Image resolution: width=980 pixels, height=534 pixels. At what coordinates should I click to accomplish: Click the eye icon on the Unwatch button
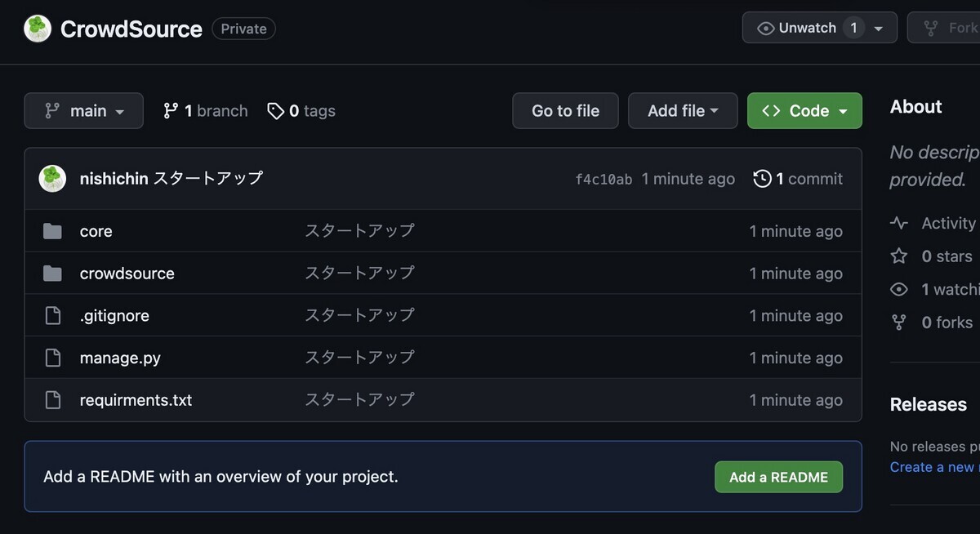click(765, 27)
